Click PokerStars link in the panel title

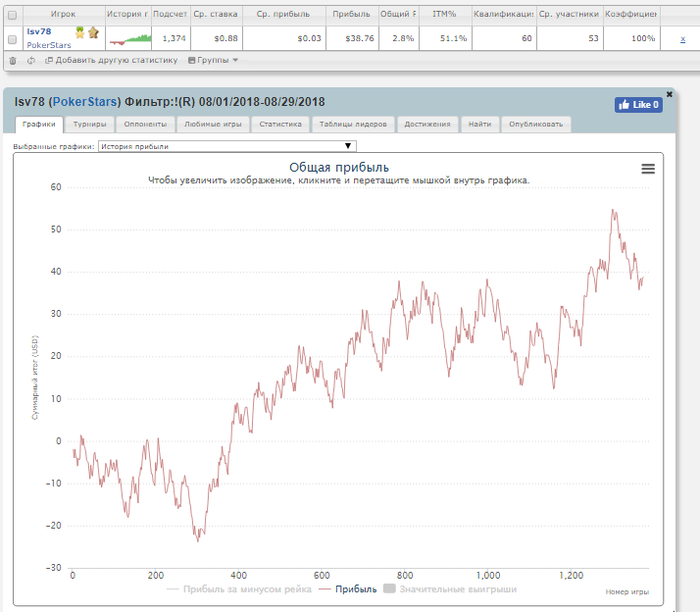[x=85, y=102]
